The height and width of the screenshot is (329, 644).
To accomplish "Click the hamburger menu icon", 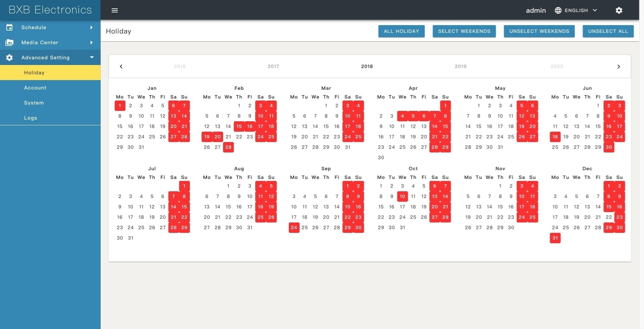I will pos(115,10).
